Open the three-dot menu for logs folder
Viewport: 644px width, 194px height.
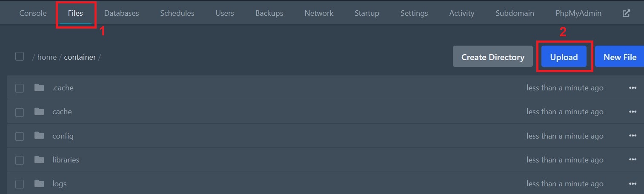(633, 184)
